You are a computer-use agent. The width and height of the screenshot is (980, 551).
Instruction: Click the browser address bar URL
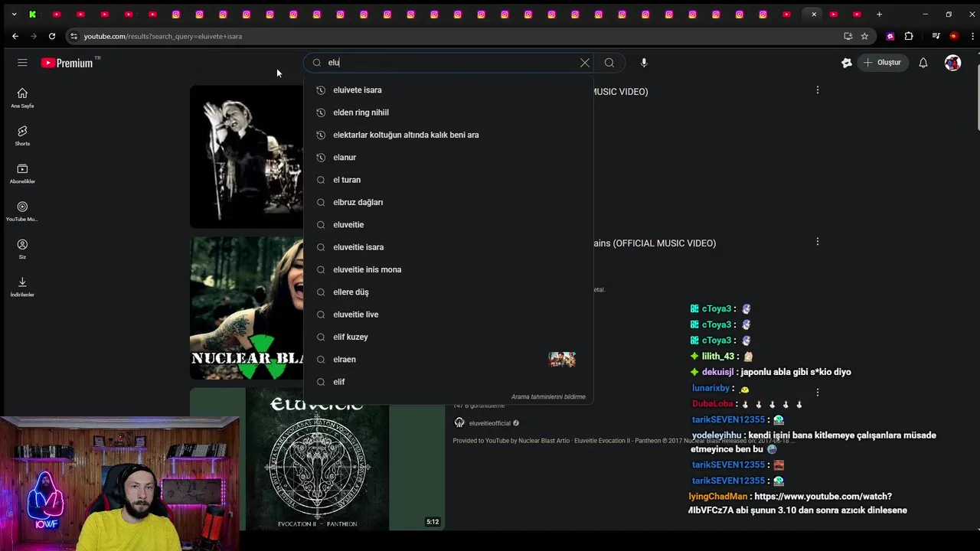click(x=163, y=36)
